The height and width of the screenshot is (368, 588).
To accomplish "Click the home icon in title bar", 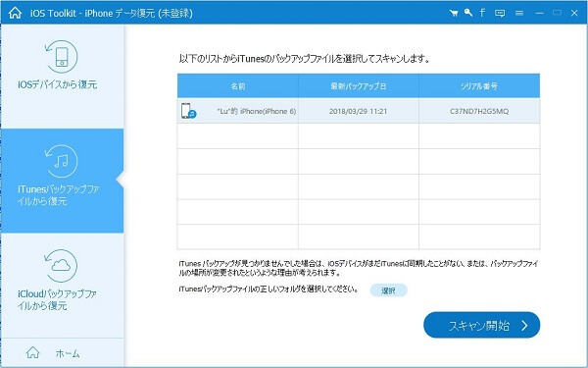I will 15,13.
